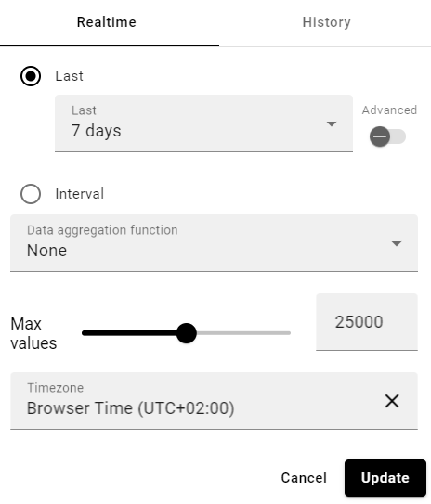Click the arrow icon in Last 7 days field
Viewport: 431px width, 504px height.
332,123
